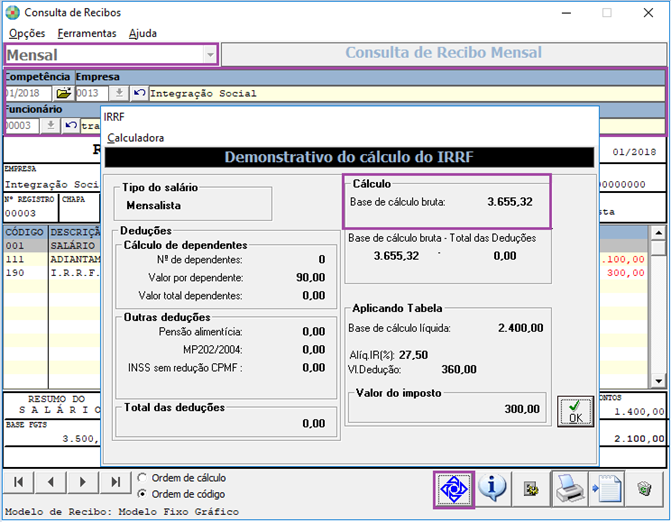
Task: Open the Ajuda menu
Action: (x=143, y=33)
